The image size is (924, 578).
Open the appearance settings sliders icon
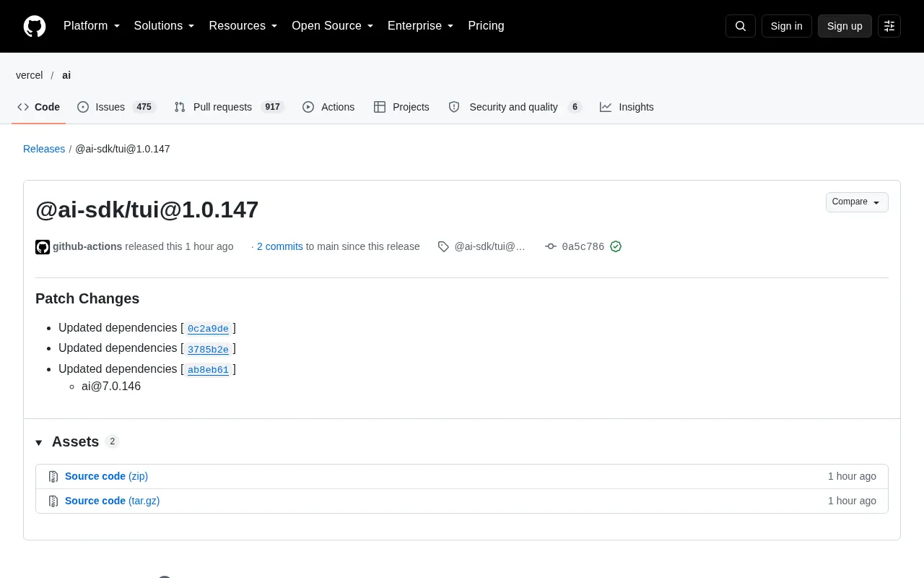click(889, 26)
